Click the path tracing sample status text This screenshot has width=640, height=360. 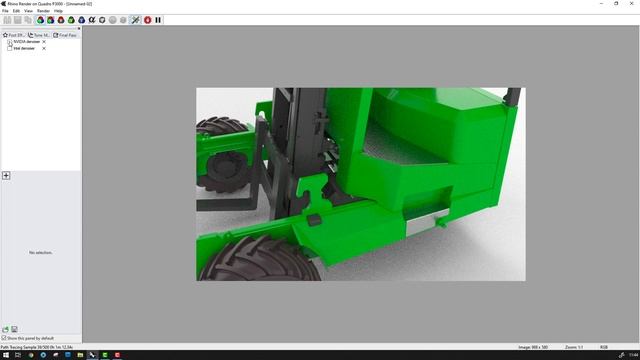[x=37, y=347]
